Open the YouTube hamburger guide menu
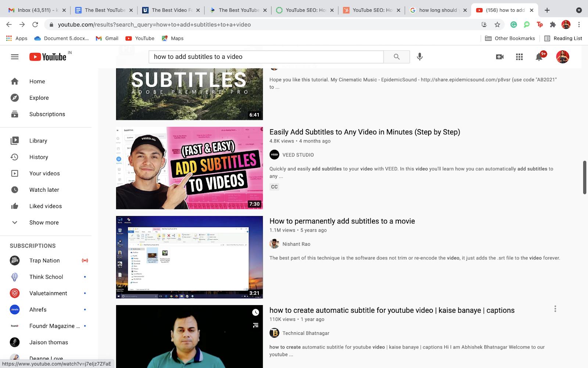The height and width of the screenshot is (368, 588). click(15, 57)
